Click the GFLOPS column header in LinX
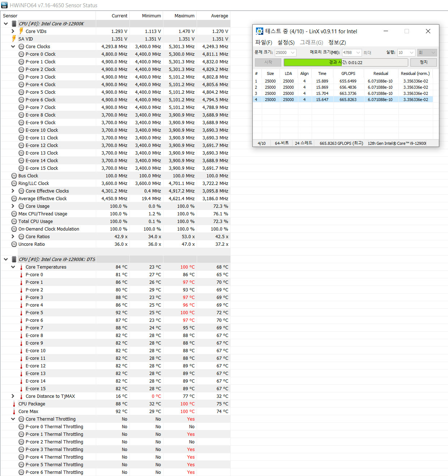Image resolution: width=448 pixels, height=476 pixels. 348,73
